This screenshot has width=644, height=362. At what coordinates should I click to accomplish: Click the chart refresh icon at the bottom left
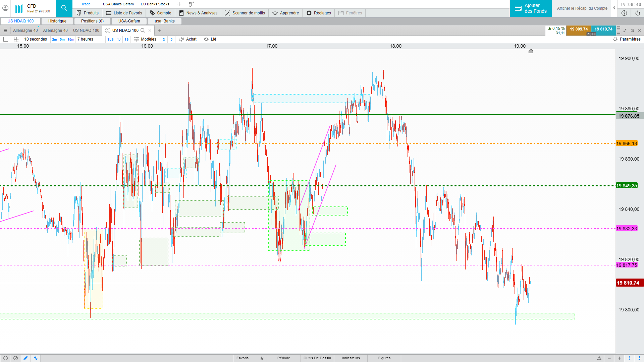coord(5,358)
